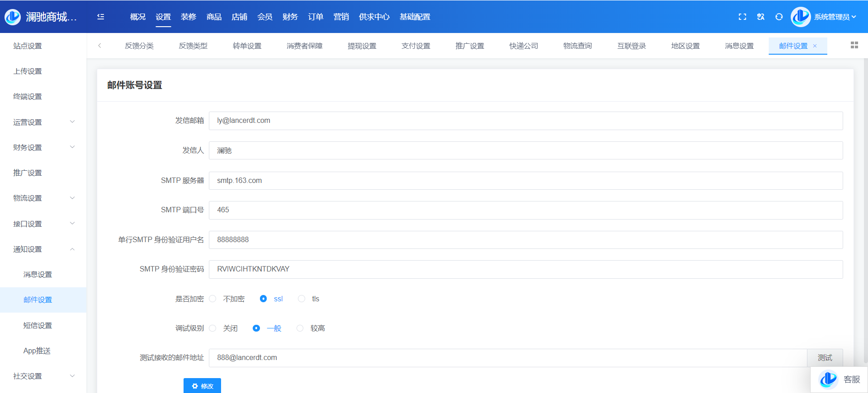
Task: Open the tab grid menu icon
Action: pos(854,45)
